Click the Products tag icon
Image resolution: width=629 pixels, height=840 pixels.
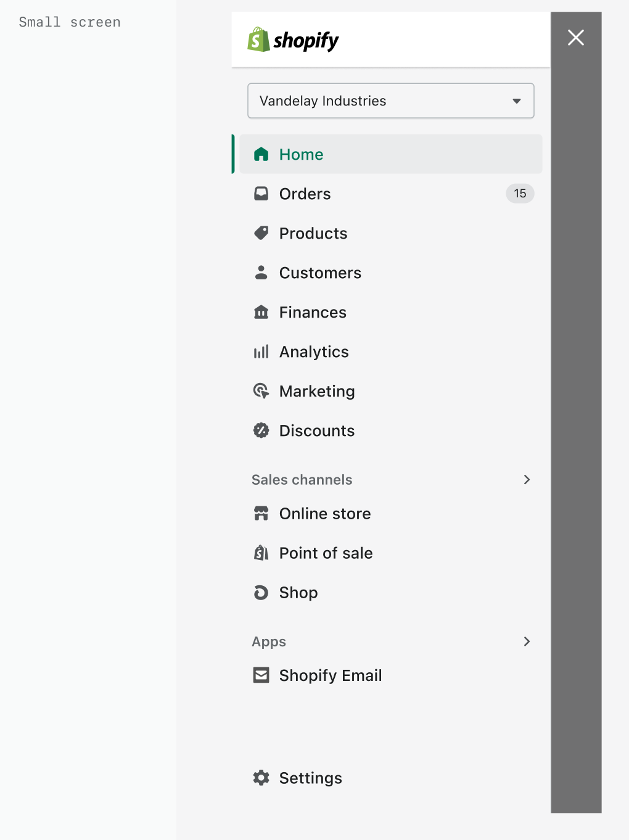(x=261, y=233)
